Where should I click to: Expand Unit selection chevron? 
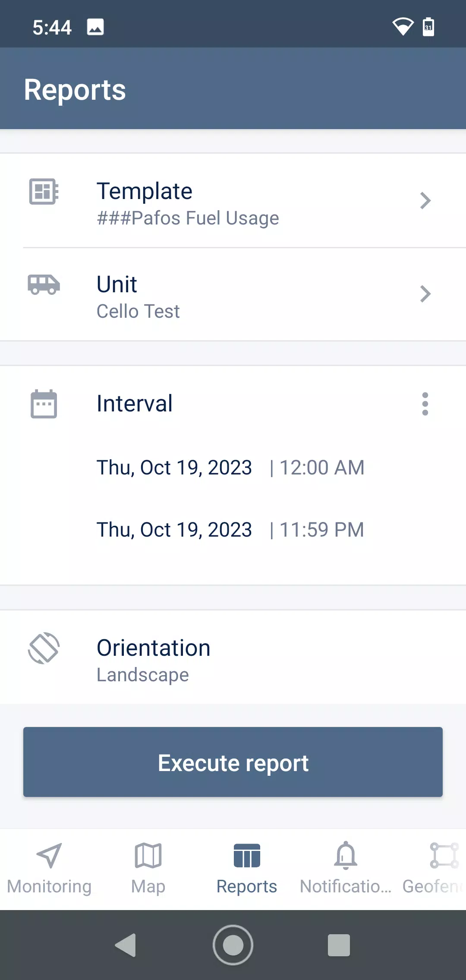pyautogui.click(x=425, y=294)
